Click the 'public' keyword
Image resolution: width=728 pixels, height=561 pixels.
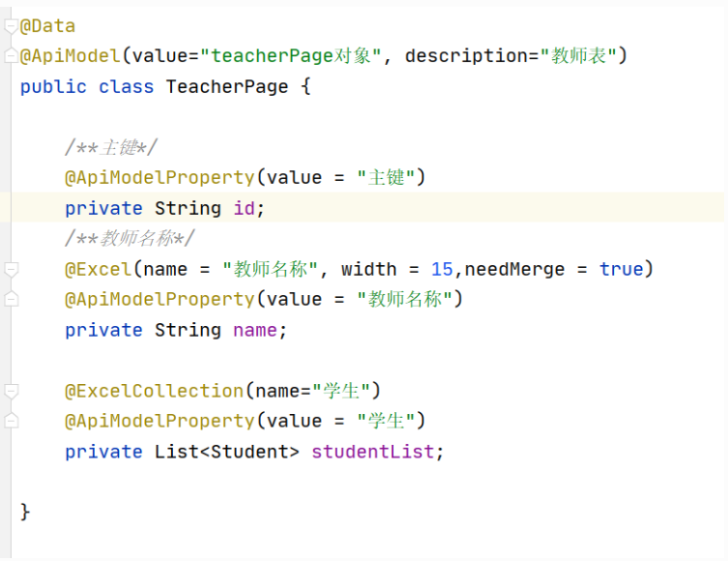click(x=53, y=87)
